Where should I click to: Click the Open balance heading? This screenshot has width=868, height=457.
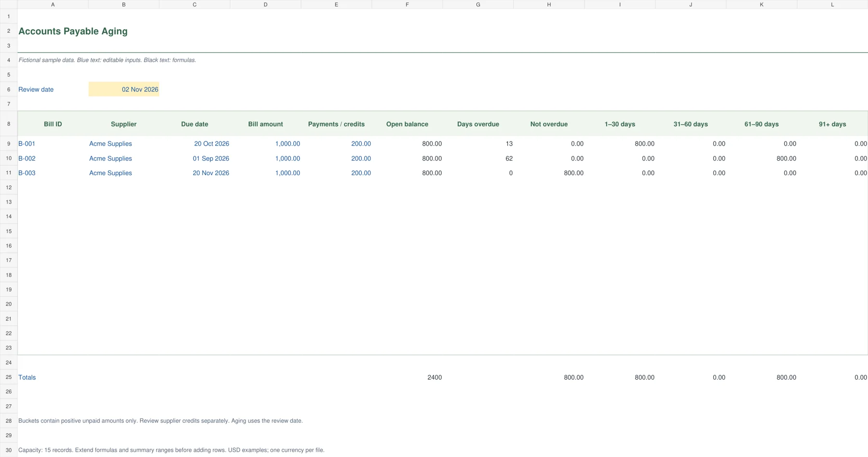[x=407, y=124]
